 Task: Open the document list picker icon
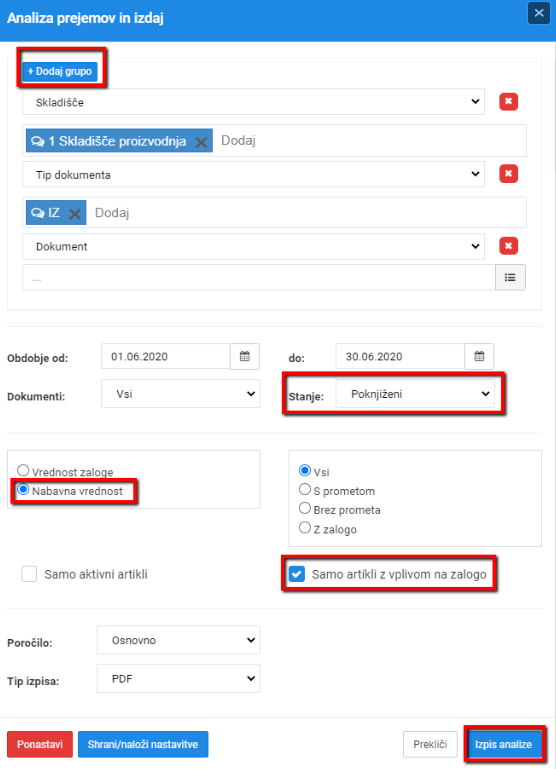pyautogui.click(x=510, y=278)
